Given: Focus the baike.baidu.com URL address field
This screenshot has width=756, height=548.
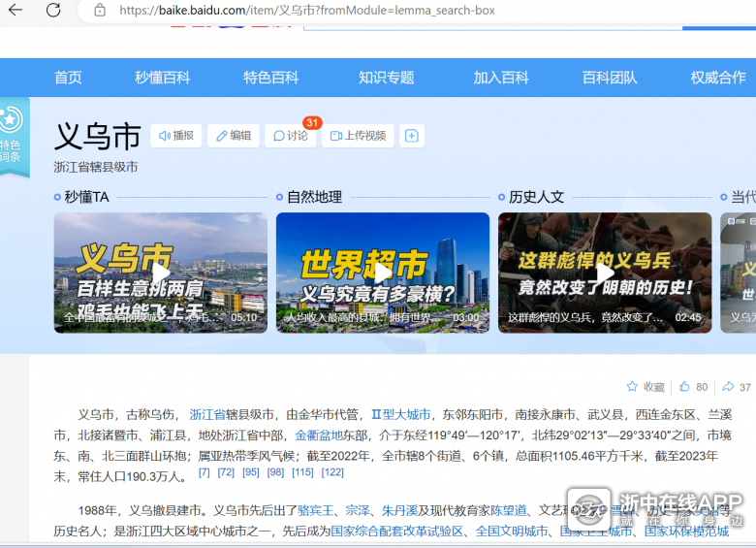Looking at the screenshot, I should click(307, 10).
